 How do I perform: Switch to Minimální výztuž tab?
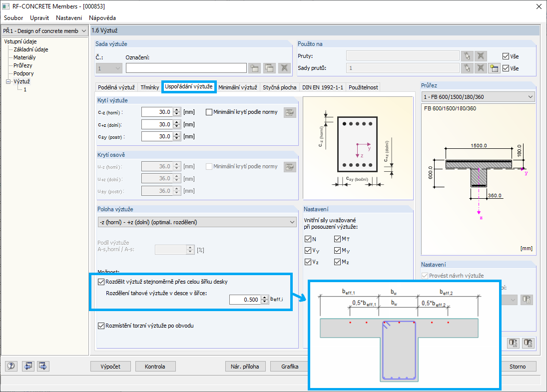238,87
